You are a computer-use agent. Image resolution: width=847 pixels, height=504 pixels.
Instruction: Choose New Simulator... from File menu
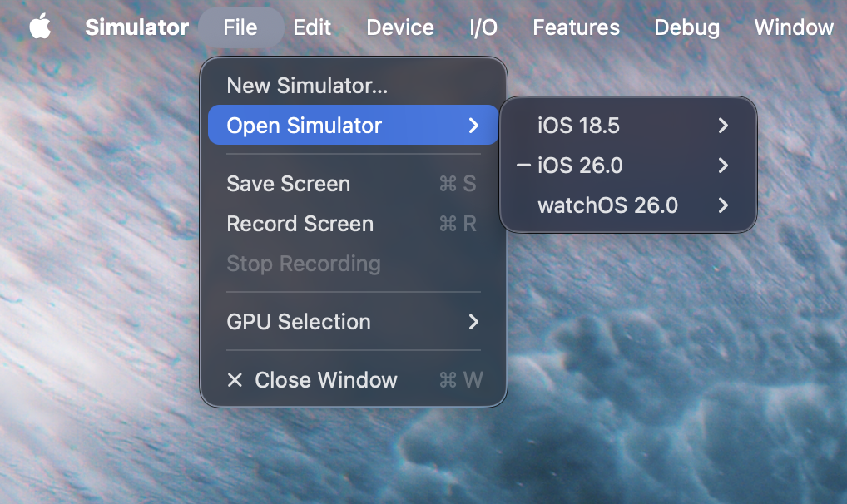coord(307,86)
